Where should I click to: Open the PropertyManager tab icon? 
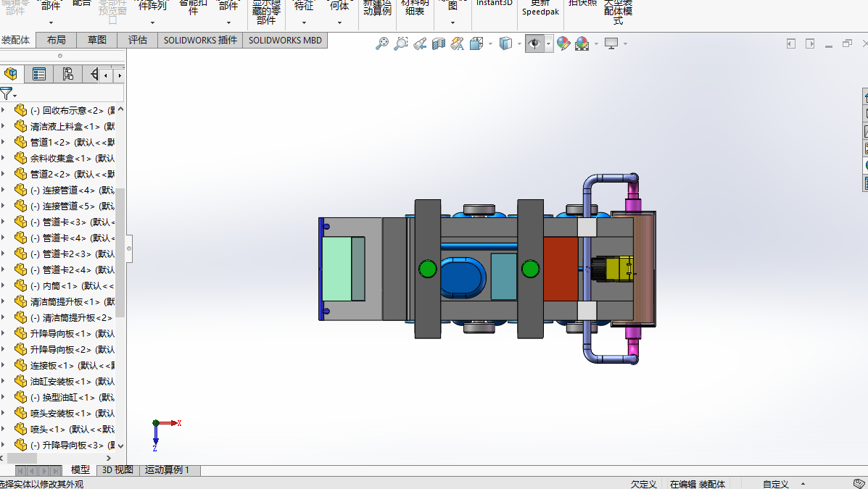(x=39, y=74)
